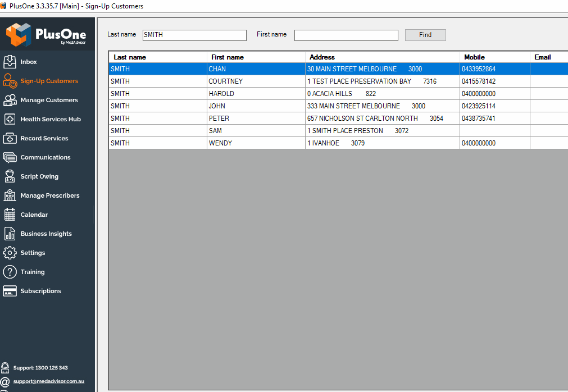The image size is (568, 392).
Task: Sort by First name column header
Action: pyautogui.click(x=256, y=57)
